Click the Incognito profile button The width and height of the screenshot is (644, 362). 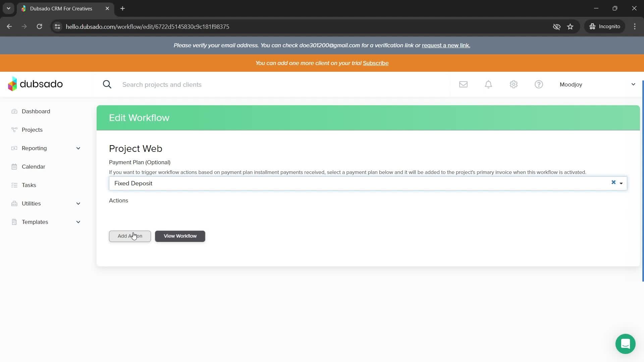tap(605, 26)
